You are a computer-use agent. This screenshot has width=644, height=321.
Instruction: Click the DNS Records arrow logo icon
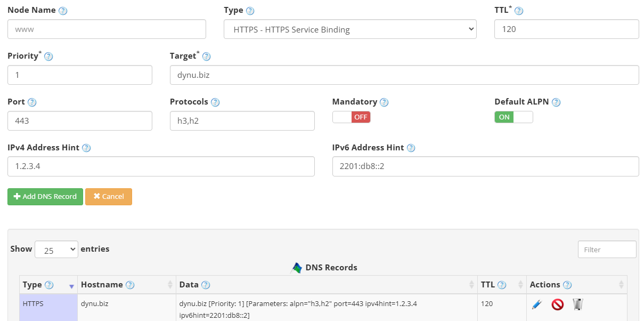pyautogui.click(x=296, y=267)
